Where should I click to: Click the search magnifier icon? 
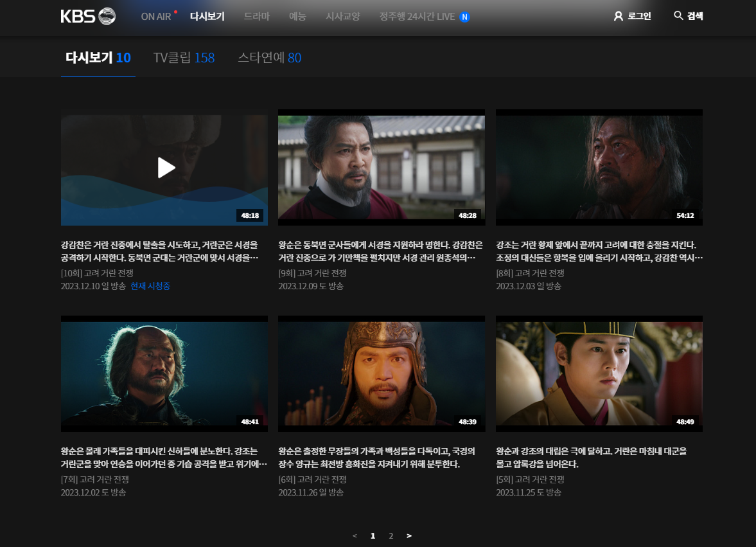click(678, 15)
